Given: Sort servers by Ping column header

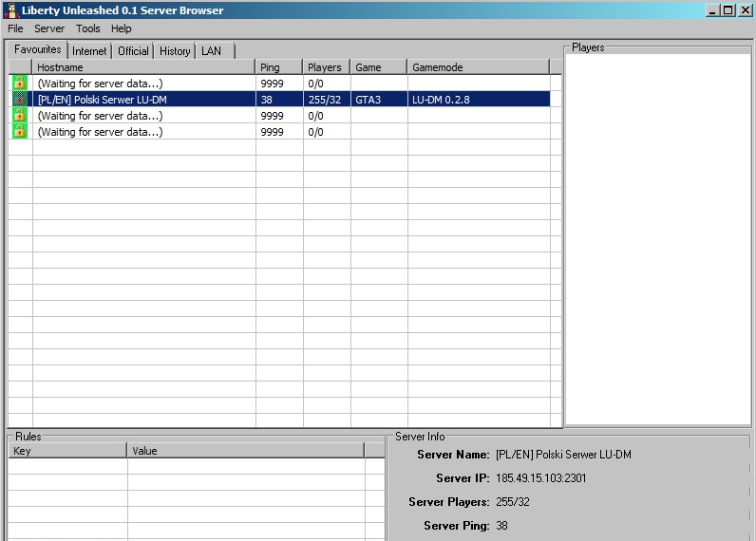Looking at the screenshot, I should click(x=278, y=67).
